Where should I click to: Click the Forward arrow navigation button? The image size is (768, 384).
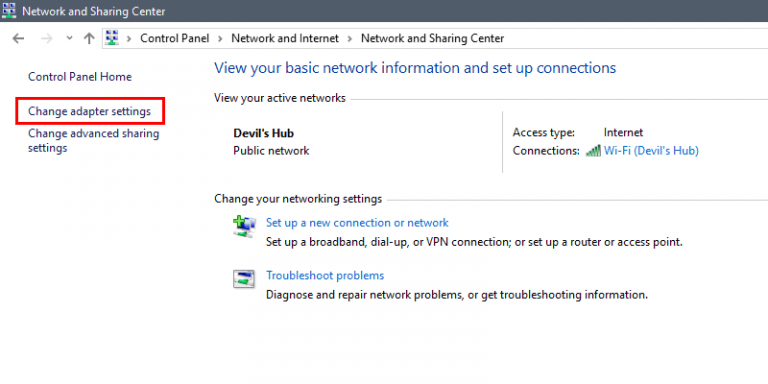pyautogui.click(x=47, y=38)
